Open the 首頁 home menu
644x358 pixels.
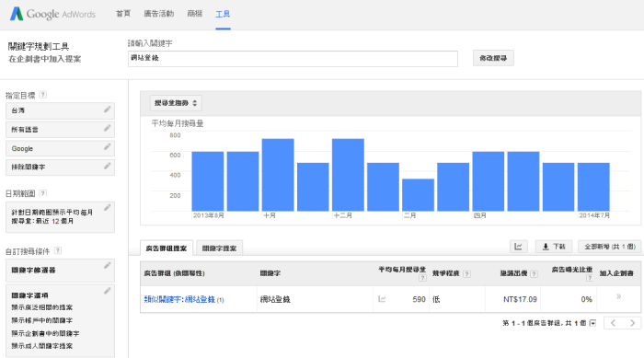123,14
